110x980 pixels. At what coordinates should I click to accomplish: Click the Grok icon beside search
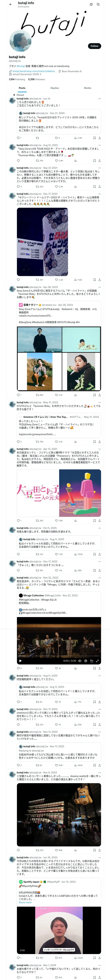91,5
